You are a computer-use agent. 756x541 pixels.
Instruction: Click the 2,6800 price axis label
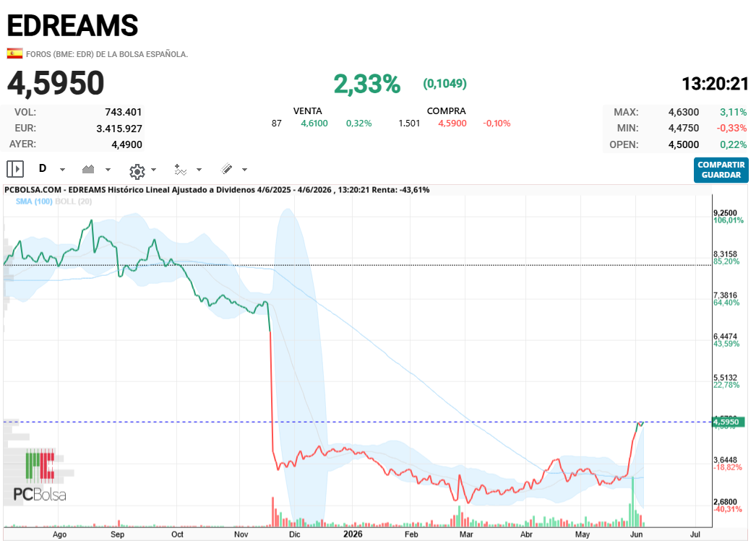[x=725, y=501]
